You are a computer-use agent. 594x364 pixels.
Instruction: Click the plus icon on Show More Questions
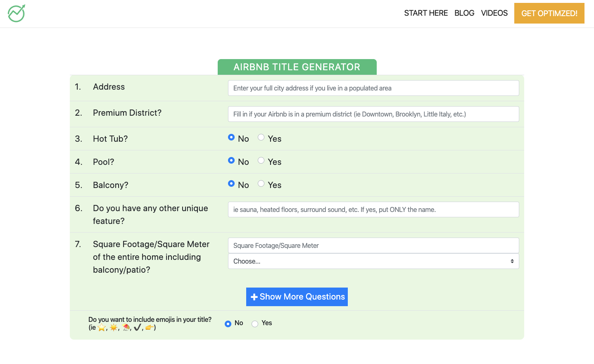254,297
